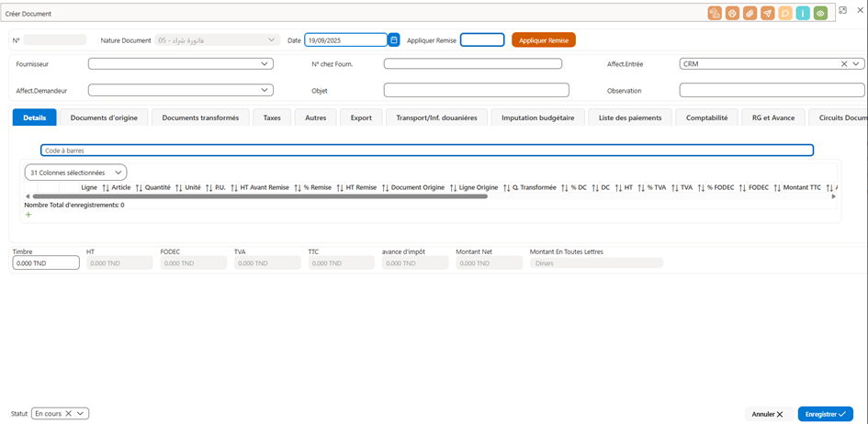Viewport: 868px width, 424px height.
Task: Open the Comptabilité tab
Action: (x=706, y=117)
